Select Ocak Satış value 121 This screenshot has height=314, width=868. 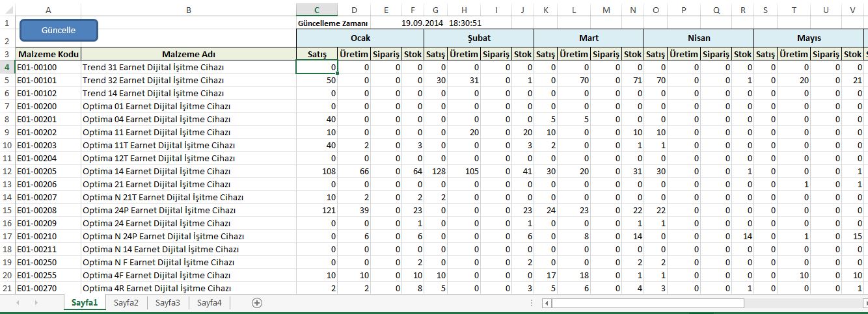pos(317,210)
